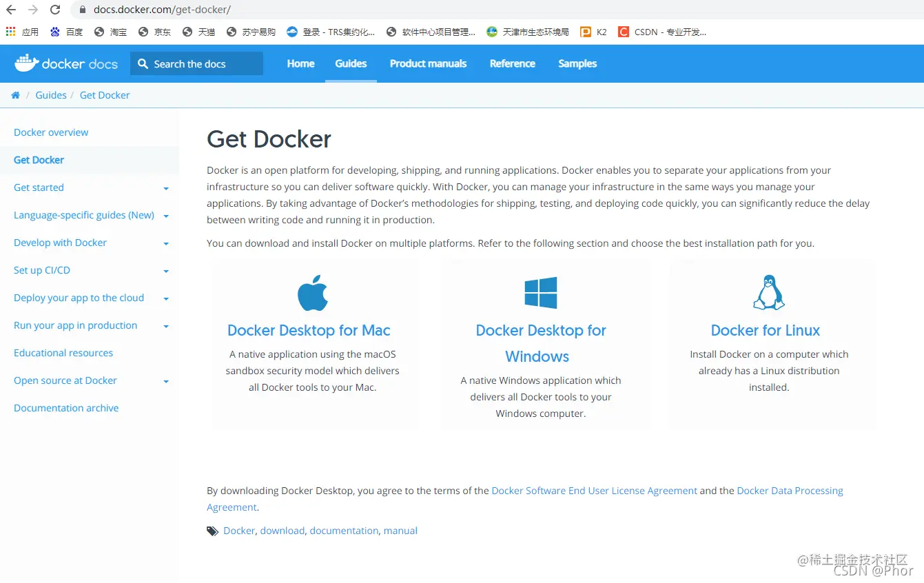This screenshot has width=924, height=583.
Task: Open the Docker Desktop for Windows link
Action: (541, 343)
